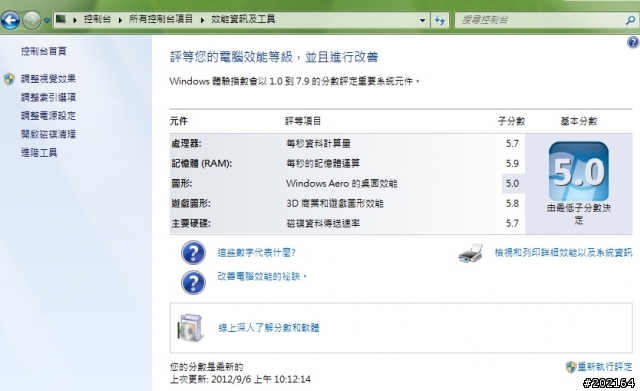The height and width of the screenshot is (391, 640).
Task: Open 進階工具 in the sidebar
Action: click(39, 153)
